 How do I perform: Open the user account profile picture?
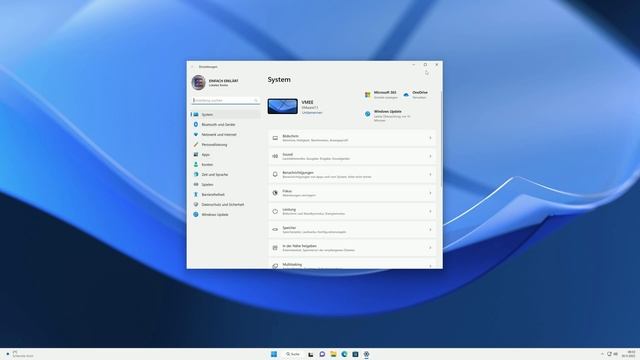[x=198, y=82]
